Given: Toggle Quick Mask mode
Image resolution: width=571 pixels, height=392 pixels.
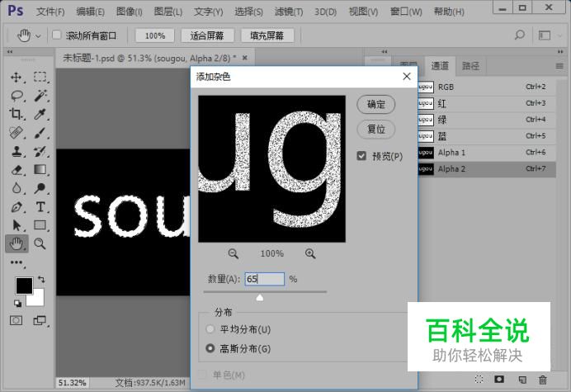Looking at the screenshot, I should tap(16, 320).
